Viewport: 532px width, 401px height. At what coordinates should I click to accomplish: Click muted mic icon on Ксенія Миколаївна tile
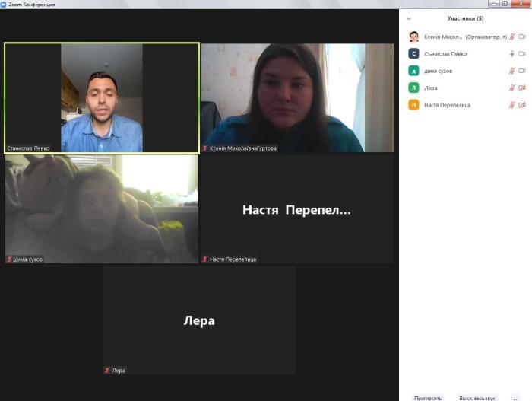[205, 148]
